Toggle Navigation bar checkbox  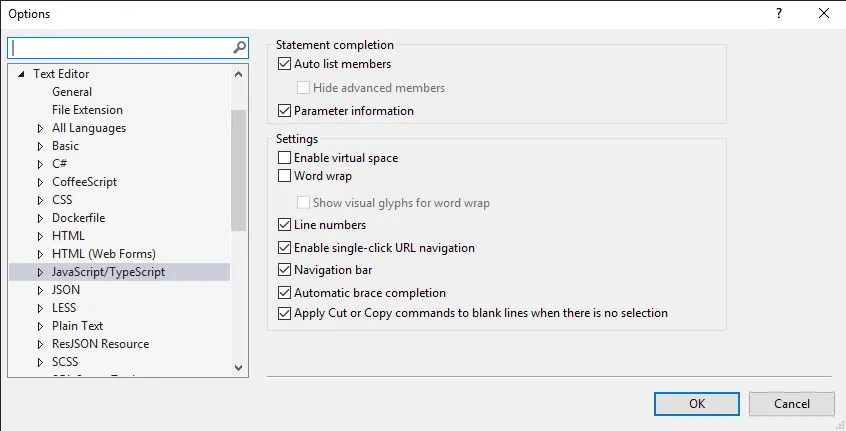[284, 269]
